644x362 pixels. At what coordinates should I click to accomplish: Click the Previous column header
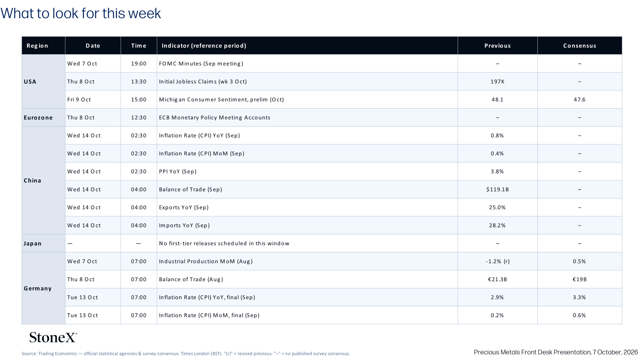pyautogui.click(x=497, y=46)
